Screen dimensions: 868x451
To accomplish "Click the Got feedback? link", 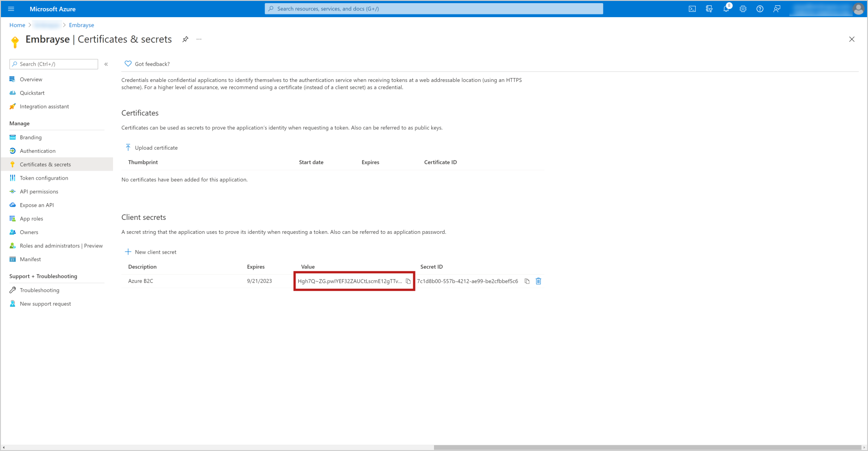I will (152, 64).
